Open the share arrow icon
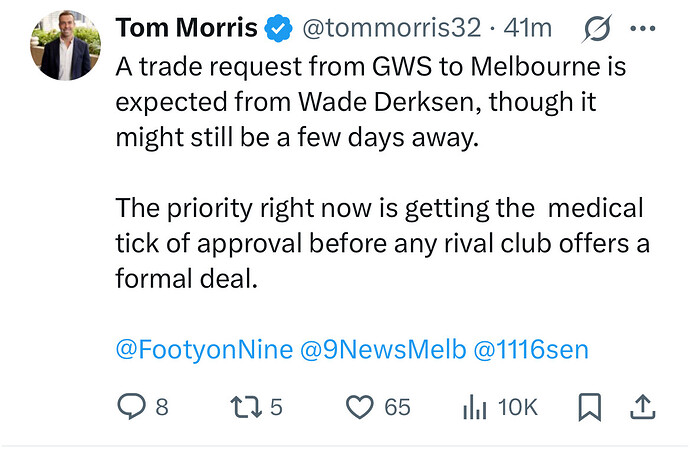 tap(643, 406)
